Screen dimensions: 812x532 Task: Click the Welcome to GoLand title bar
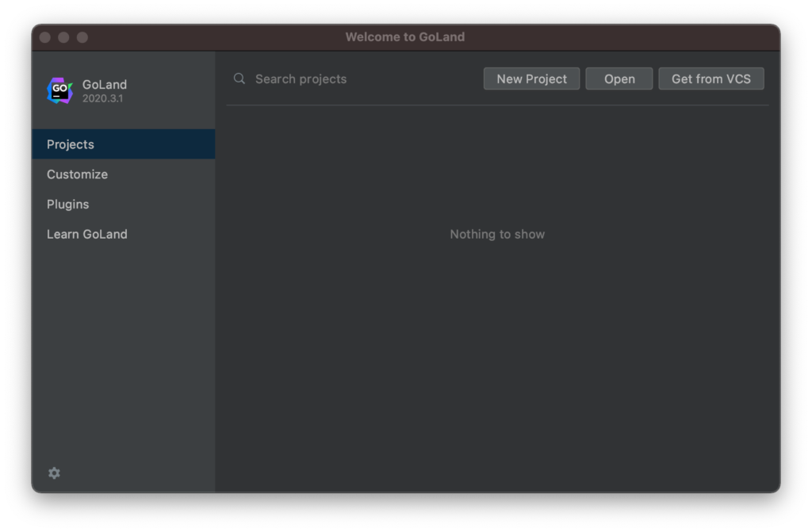(405, 37)
